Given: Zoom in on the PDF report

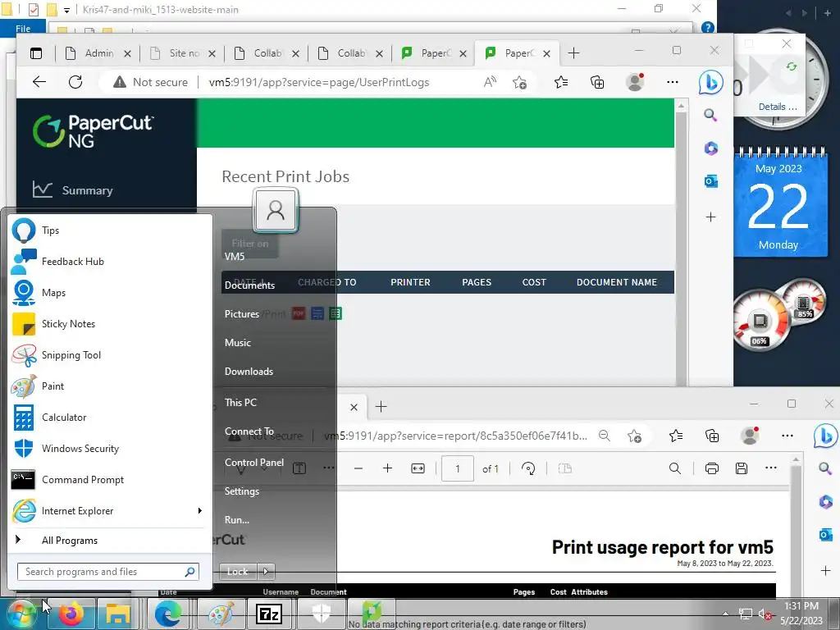Looking at the screenshot, I should tap(387, 468).
